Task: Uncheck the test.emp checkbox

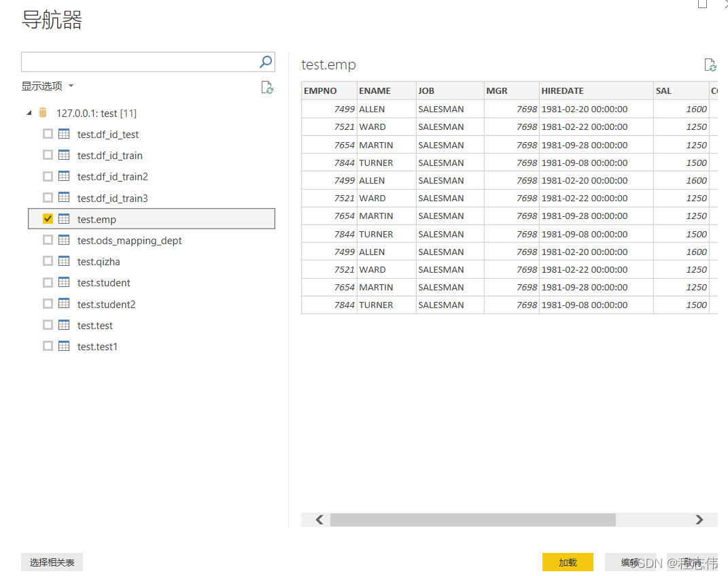Action: pos(48,219)
